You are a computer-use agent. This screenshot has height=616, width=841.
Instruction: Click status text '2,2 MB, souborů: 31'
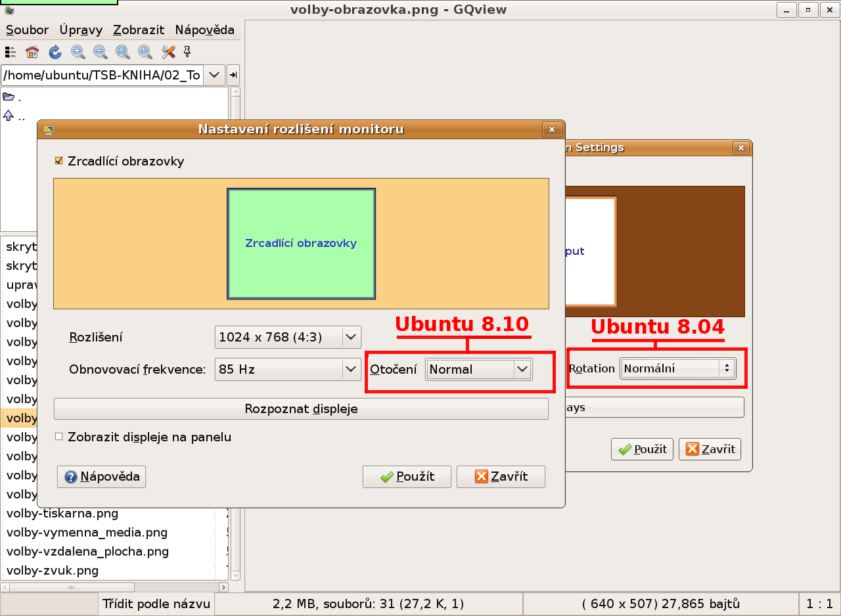tap(368, 604)
